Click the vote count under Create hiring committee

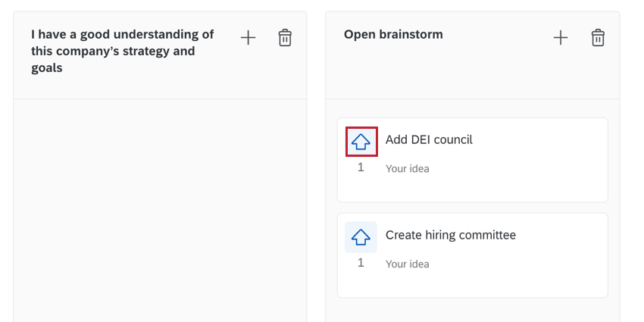(361, 263)
